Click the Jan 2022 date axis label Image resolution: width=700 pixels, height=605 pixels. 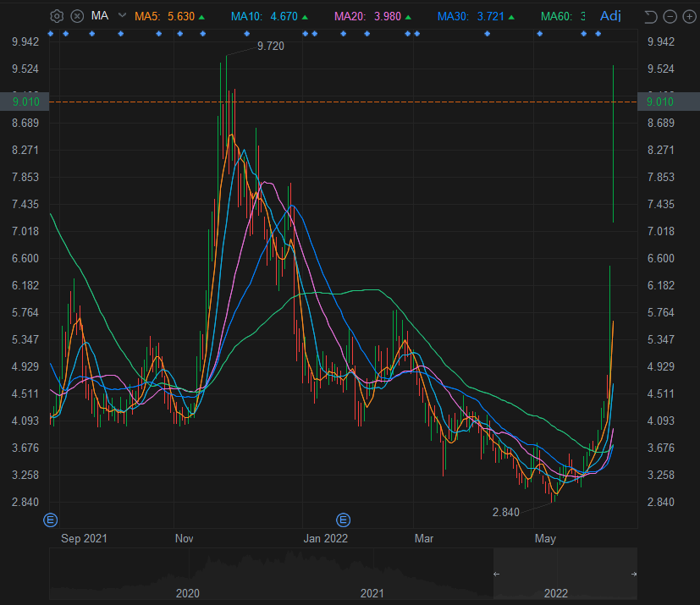325,538
